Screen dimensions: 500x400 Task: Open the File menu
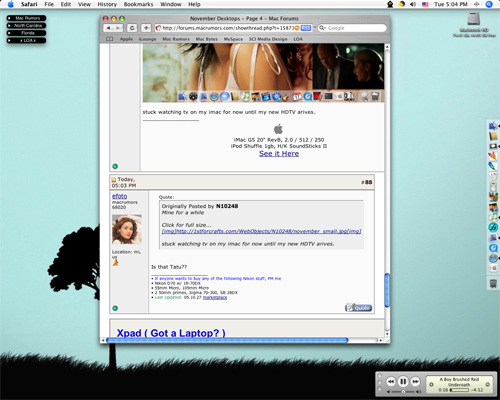click(x=49, y=4)
